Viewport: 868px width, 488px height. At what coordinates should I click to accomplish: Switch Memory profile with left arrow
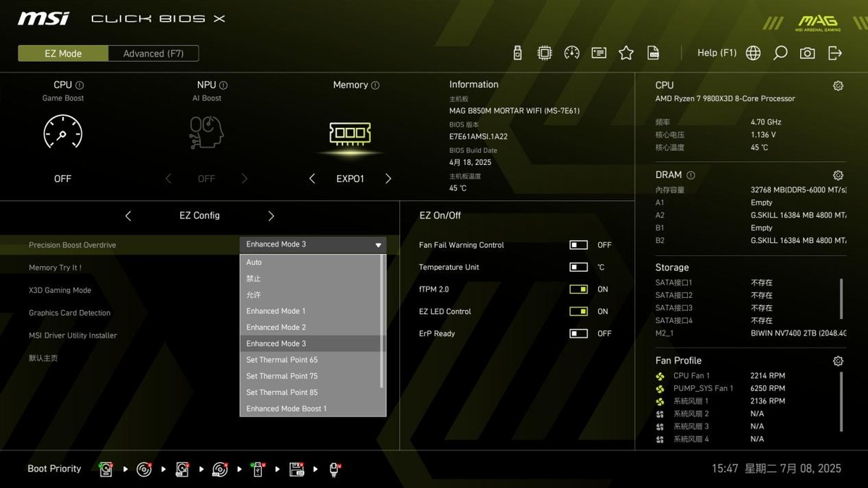coord(312,179)
